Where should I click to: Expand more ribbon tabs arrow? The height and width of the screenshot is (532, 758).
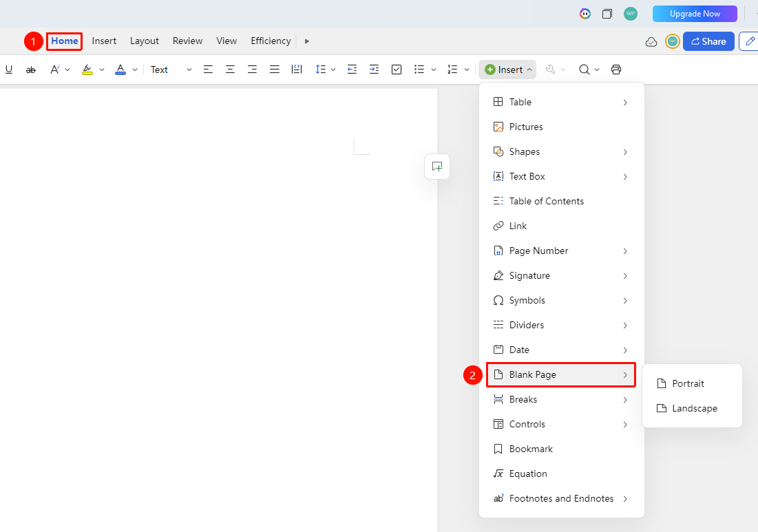[x=307, y=41]
